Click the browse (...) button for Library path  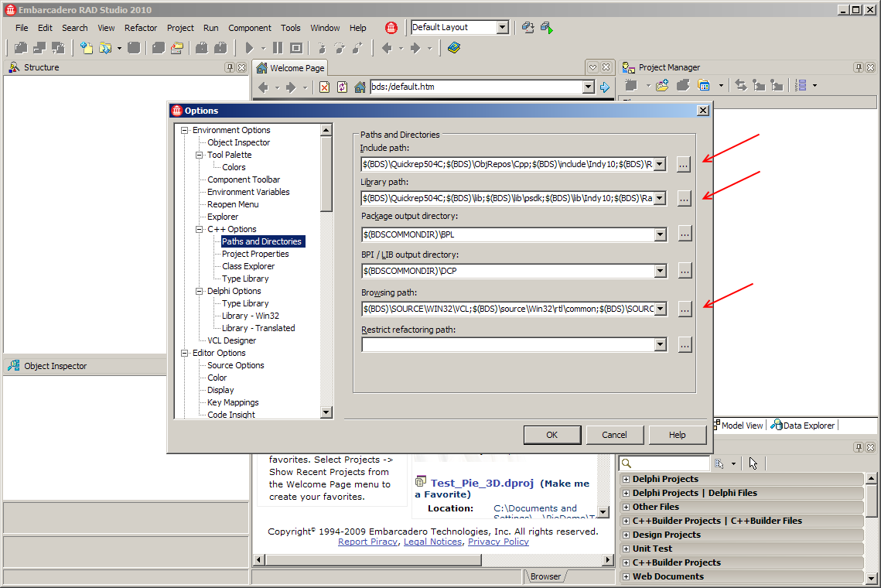684,198
